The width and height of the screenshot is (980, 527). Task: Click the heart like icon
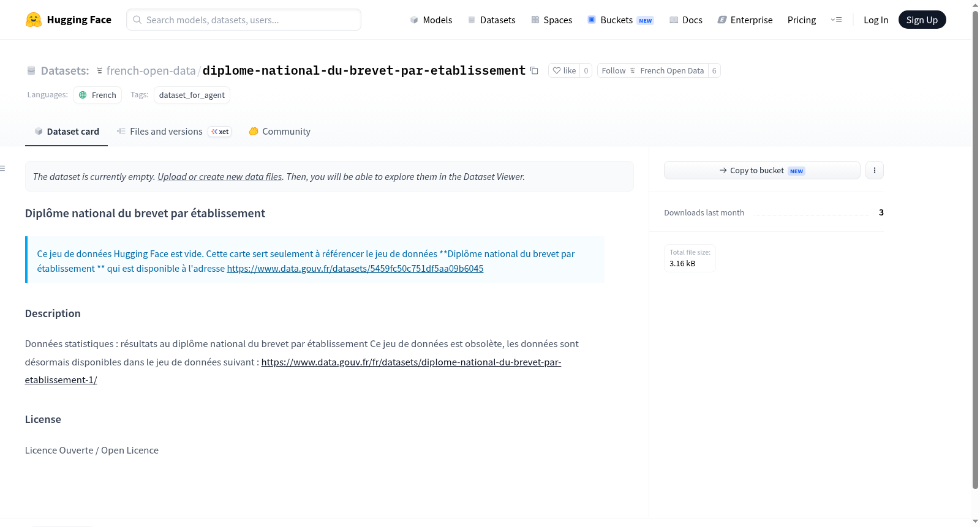557,70
